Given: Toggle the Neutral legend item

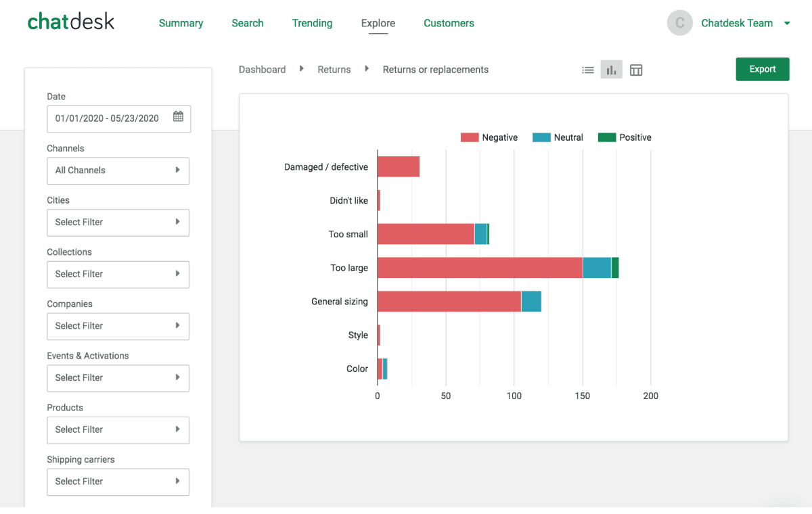Looking at the screenshot, I should (558, 137).
